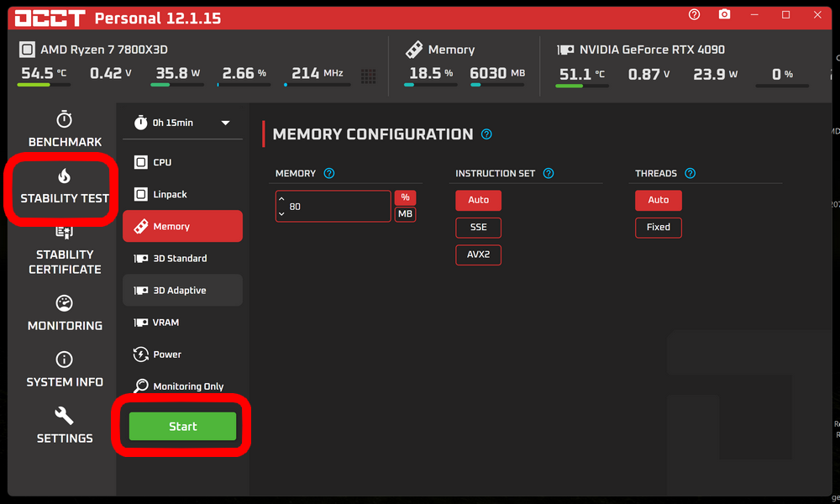The image size is (840, 504).
Task: Click GPU power 23.9 W reading
Action: [715, 74]
